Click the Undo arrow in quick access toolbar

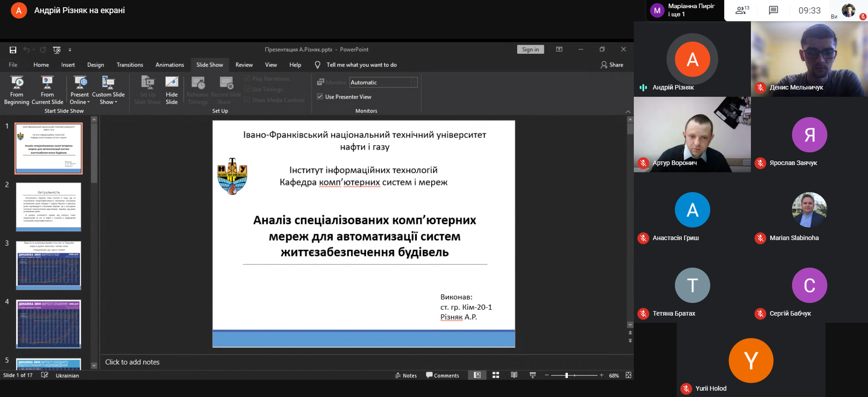[x=27, y=50]
